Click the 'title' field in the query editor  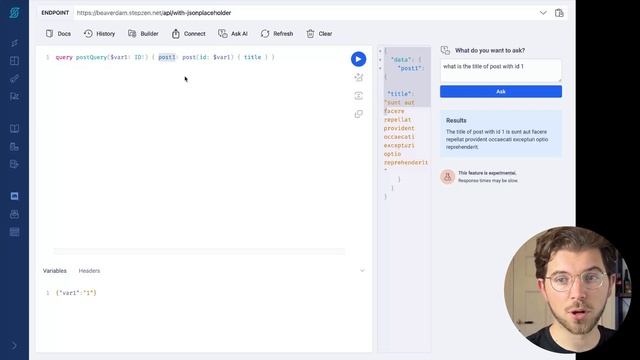252,57
